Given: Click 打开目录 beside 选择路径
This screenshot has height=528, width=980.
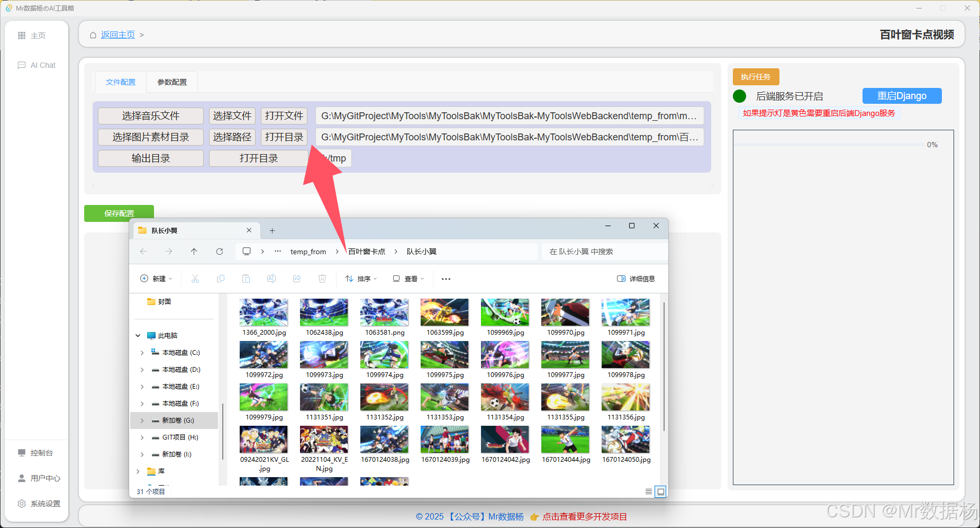Looking at the screenshot, I should click(x=284, y=137).
